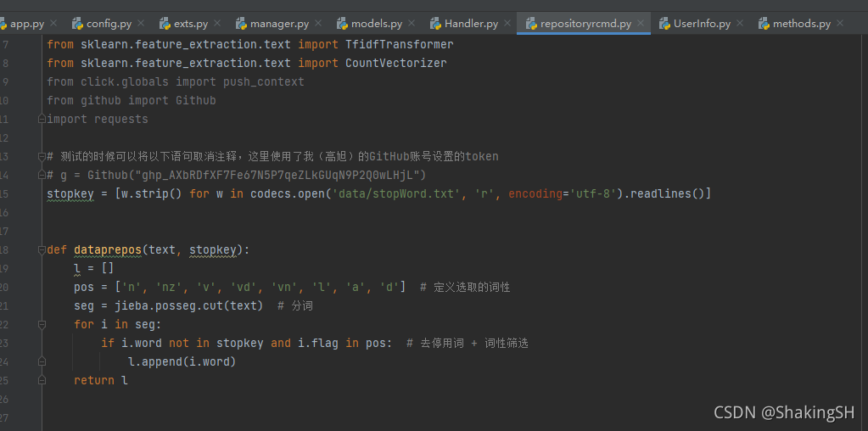Click comment '# 去停用词 + 词性筛选'
Screen dimensions: 868x431
[468, 344]
